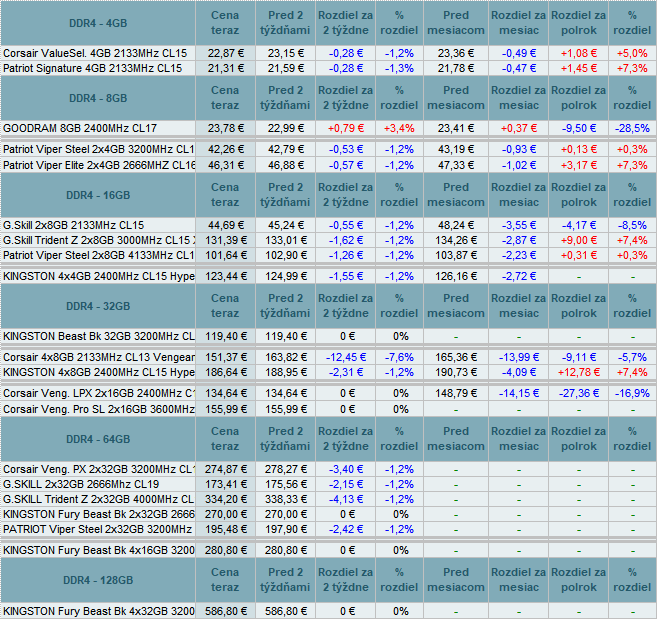Image resolution: width=657 pixels, height=619 pixels.
Task: Select price 46,31 € for Viper Elite
Action: (226, 165)
